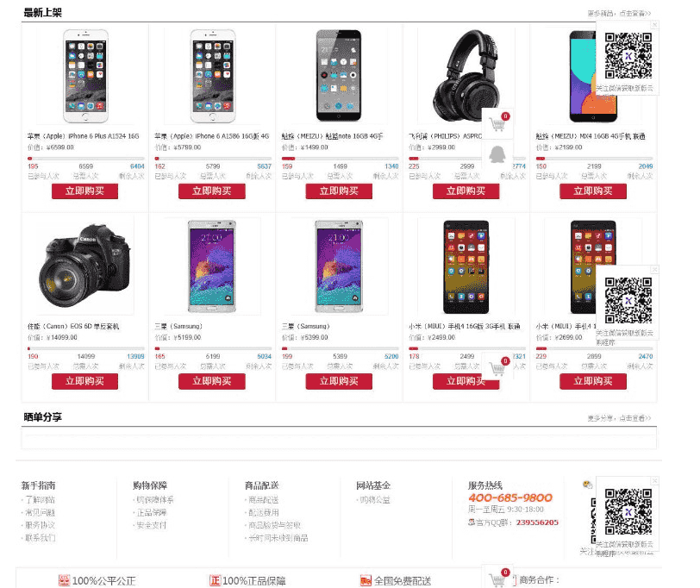This screenshot has width=700, height=588.
Task: Open the 购物公益 fund link
Action: [375, 499]
